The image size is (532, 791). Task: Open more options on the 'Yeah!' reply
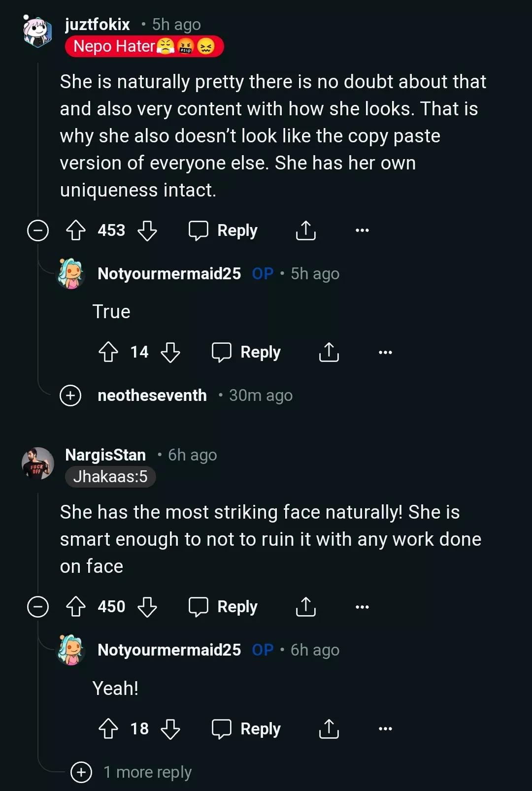click(x=385, y=728)
